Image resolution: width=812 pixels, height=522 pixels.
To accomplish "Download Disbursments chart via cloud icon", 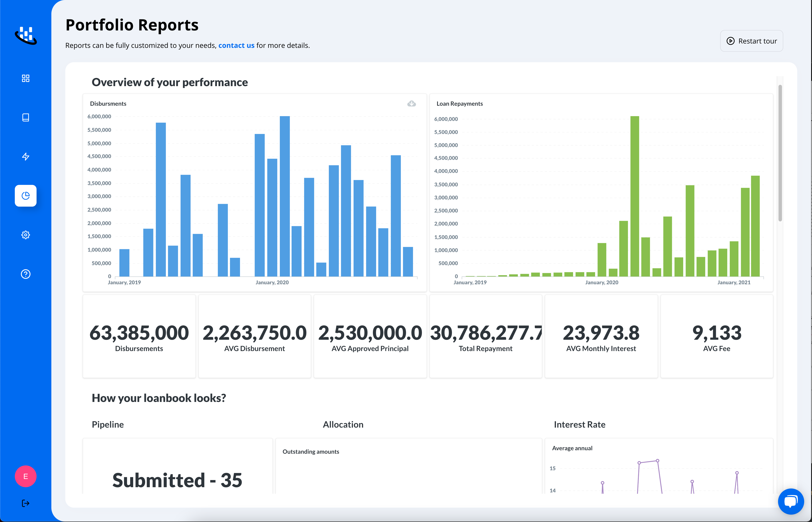I will (411, 103).
